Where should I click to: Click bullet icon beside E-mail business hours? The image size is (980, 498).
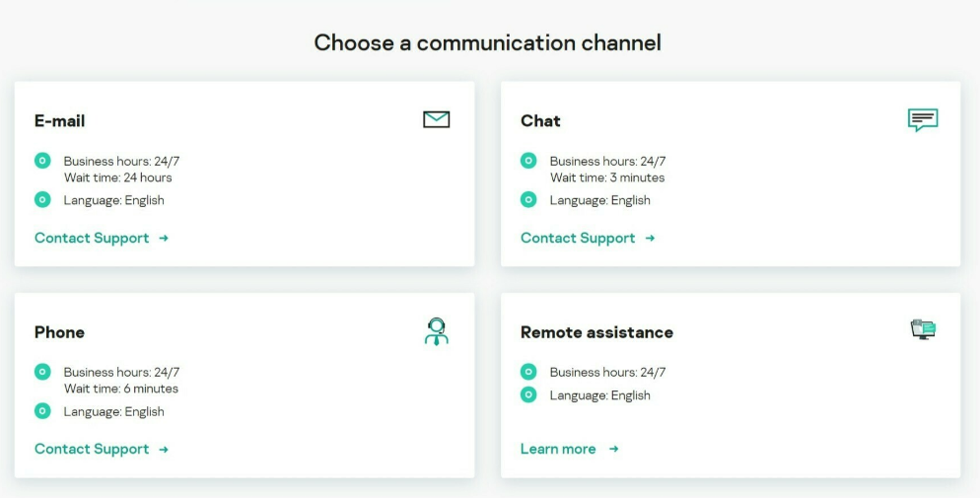coord(42,161)
